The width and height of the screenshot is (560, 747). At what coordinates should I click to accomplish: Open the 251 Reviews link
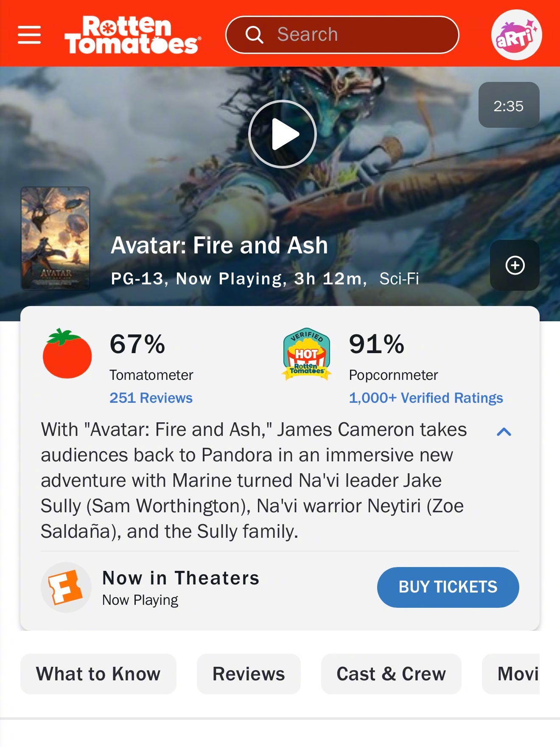click(151, 398)
